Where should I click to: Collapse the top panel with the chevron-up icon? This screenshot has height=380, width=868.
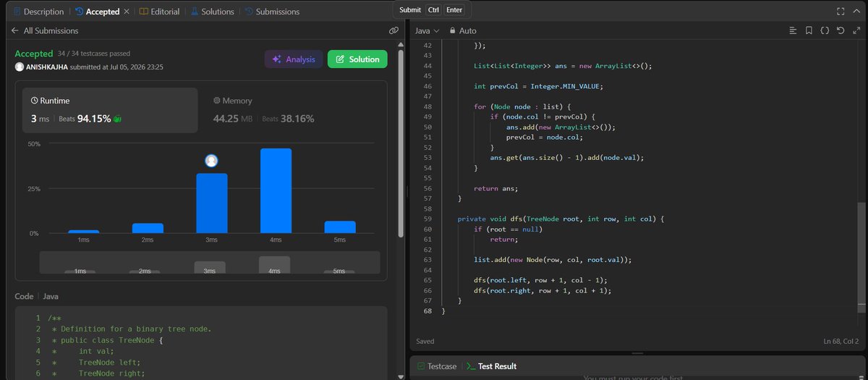[x=856, y=12]
